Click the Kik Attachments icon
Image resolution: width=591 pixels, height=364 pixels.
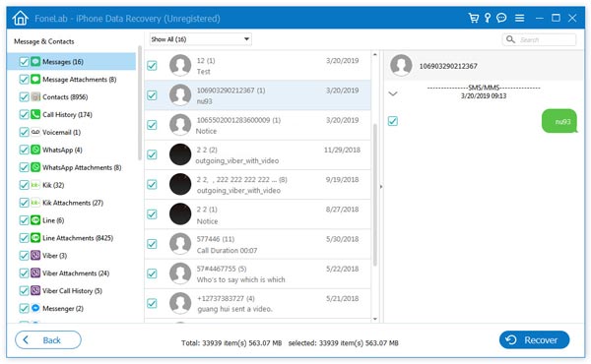35,203
